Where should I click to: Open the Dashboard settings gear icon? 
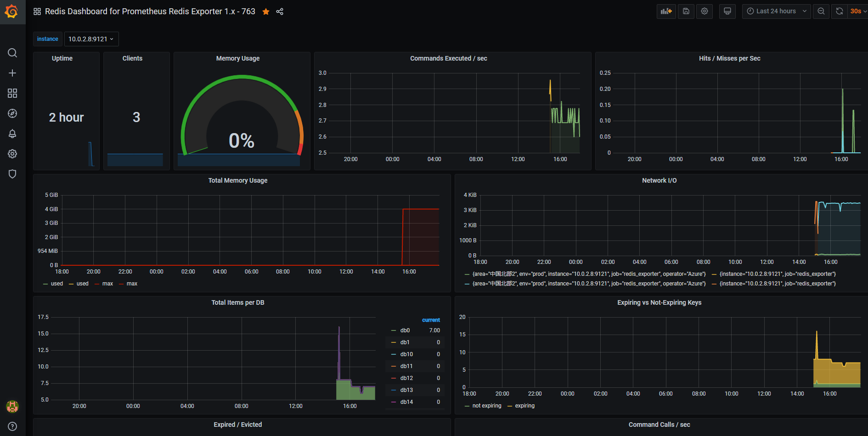[x=705, y=11]
